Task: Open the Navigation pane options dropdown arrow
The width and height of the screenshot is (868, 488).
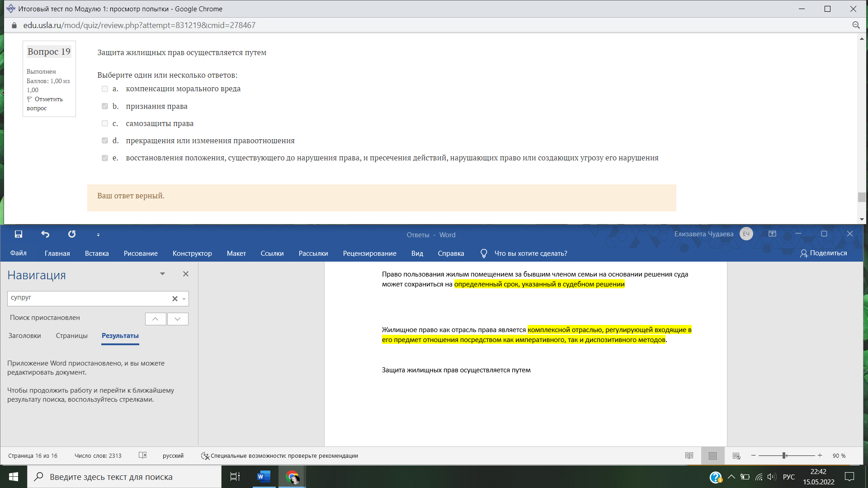Action: (162, 274)
